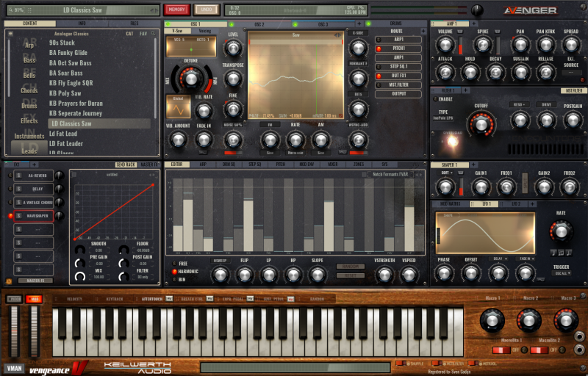588x376 pixels.
Task: Click the wrench icon beside Macro 3
Action: 583,296
